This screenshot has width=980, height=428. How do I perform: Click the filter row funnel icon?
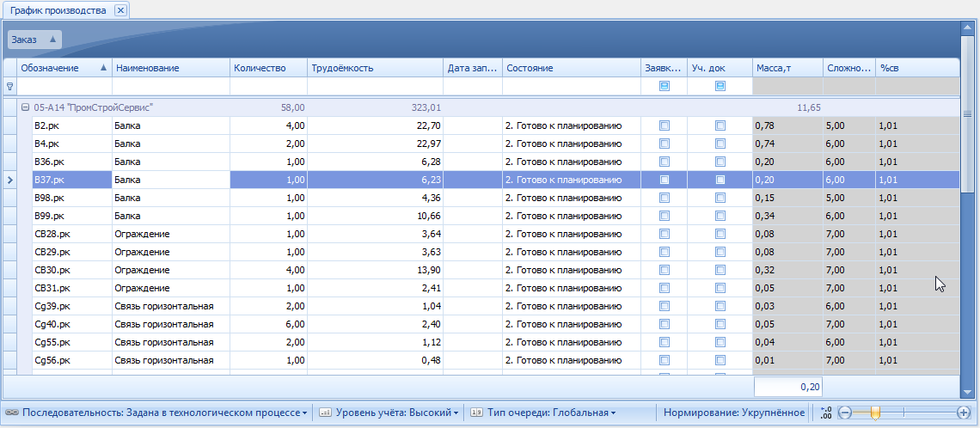click(9, 86)
